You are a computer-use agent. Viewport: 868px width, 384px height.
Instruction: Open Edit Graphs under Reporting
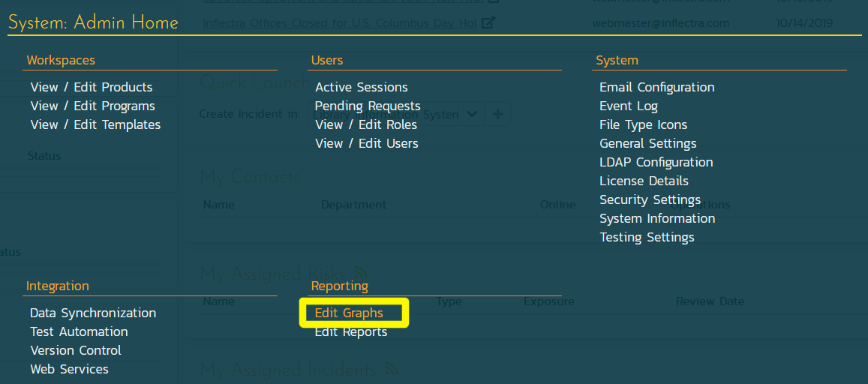coord(349,313)
